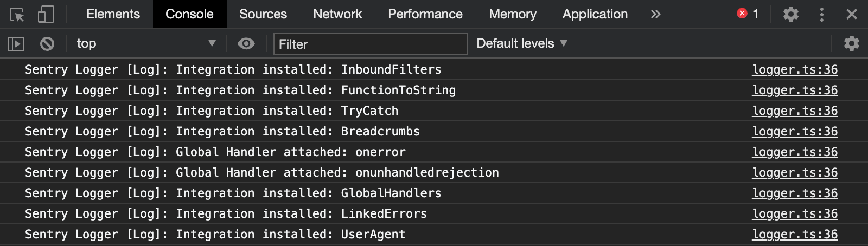Close the DevTools panel
868x246 pixels.
(852, 14)
